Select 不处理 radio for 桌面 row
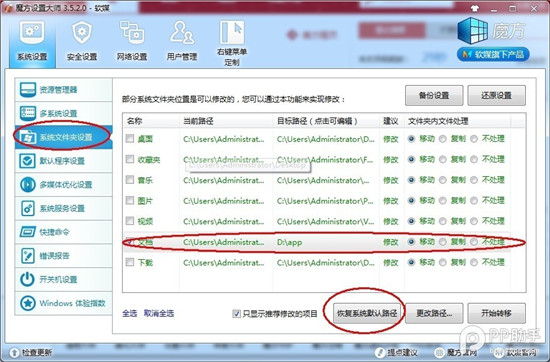Image resolution: width=550 pixels, height=362 pixels. click(474, 139)
